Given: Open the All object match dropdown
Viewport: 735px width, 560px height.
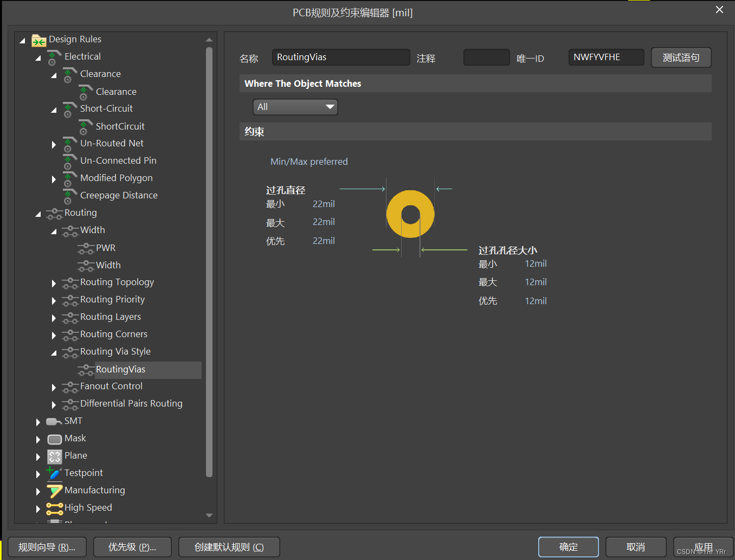Looking at the screenshot, I should (295, 107).
